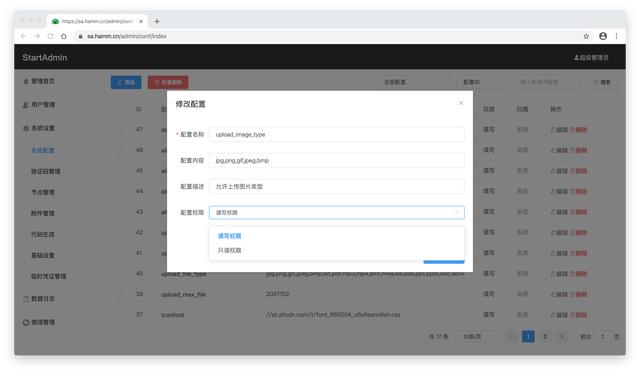Viewport: 640px width, 373px height.
Task: Open 代码生成 in the sidebar
Action: pos(43,234)
